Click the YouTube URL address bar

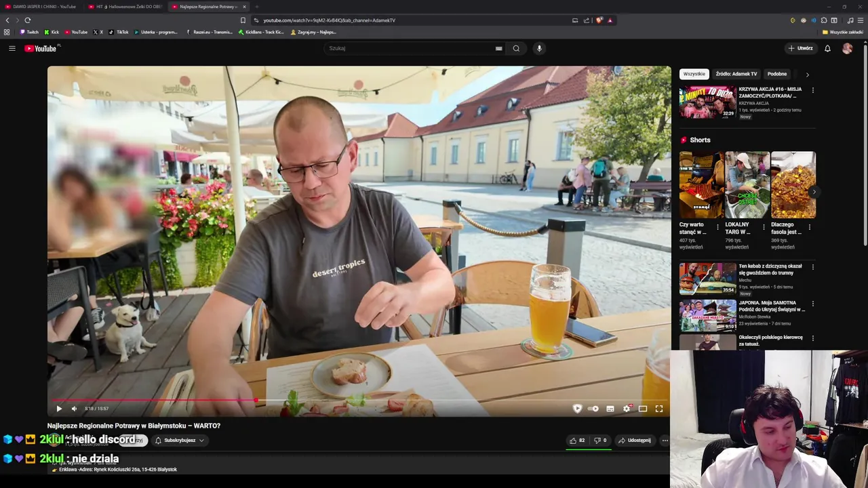click(407, 20)
